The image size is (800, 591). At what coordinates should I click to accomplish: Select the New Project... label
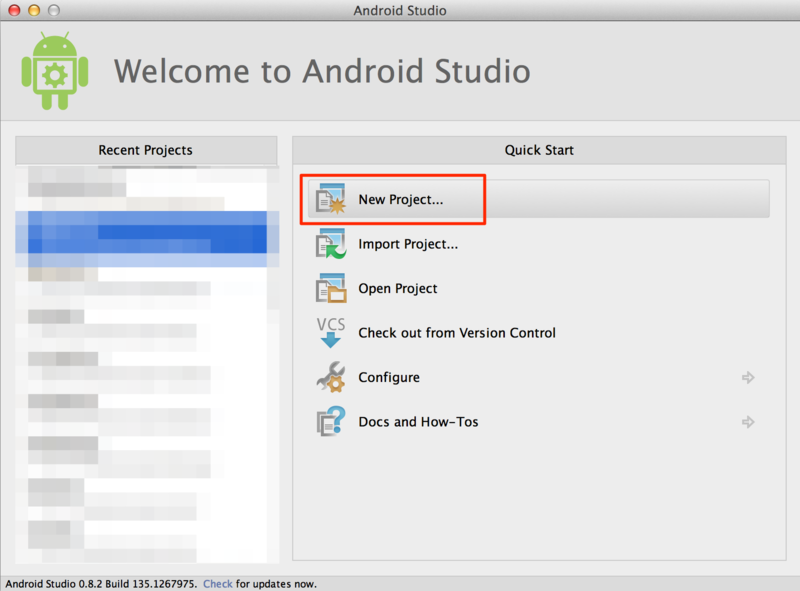point(401,200)
